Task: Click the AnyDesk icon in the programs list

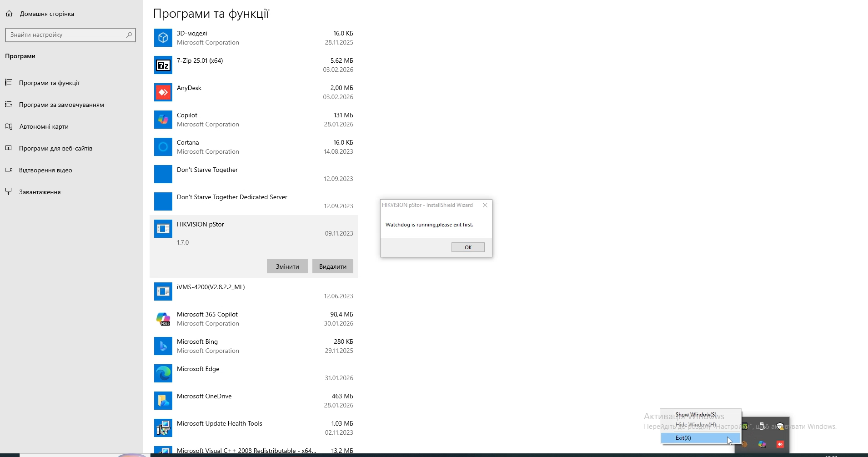Action: tap(163, 92)
